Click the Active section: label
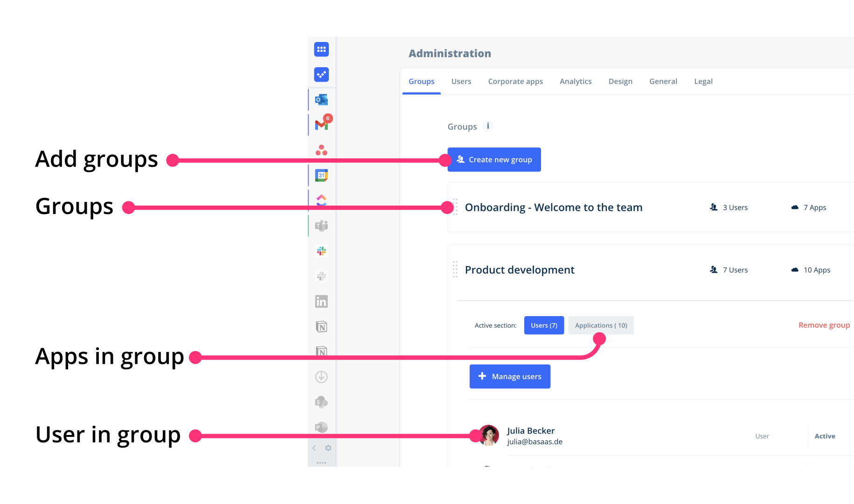This screenshot has width=854, height=504. pos(495,325)
